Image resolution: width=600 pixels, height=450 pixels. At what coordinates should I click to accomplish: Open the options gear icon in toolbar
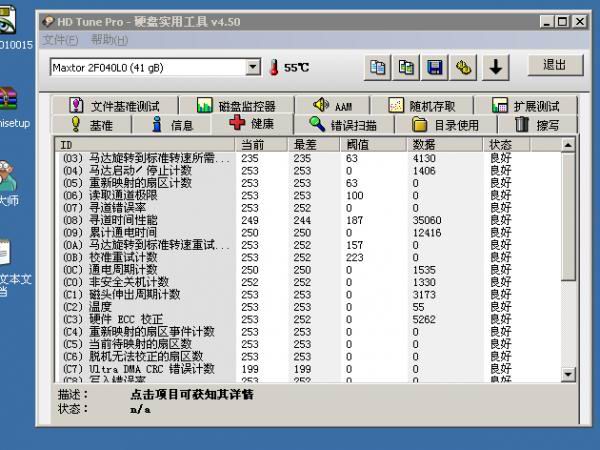click(463, 68)
